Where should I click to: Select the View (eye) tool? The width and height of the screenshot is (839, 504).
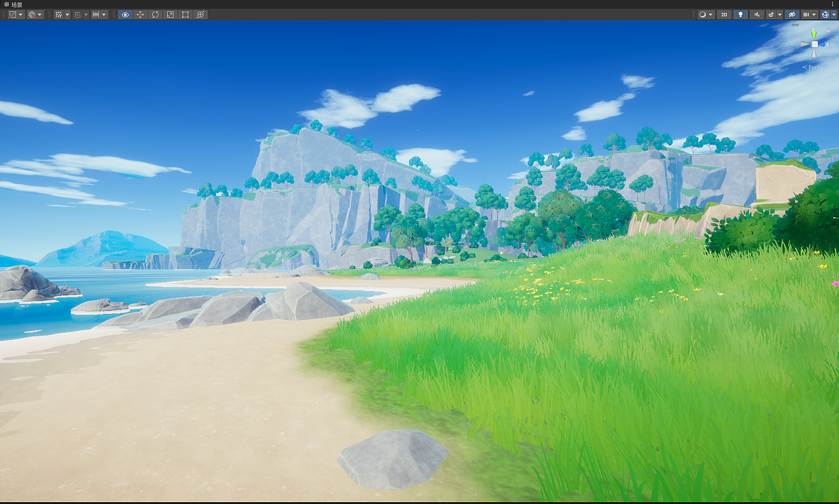[125, 14]
